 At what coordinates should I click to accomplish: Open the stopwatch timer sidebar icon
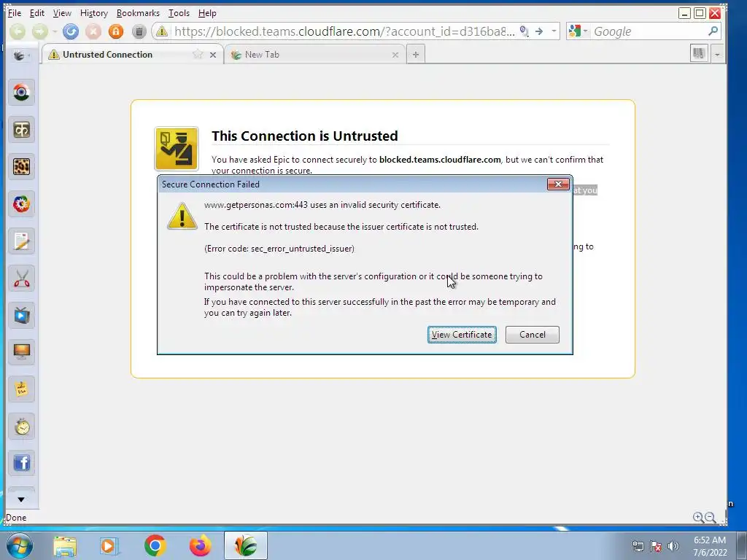21,427
